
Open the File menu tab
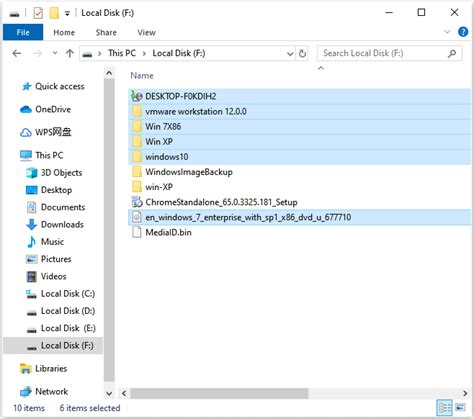pyautogui.click(x=23, y=32)
